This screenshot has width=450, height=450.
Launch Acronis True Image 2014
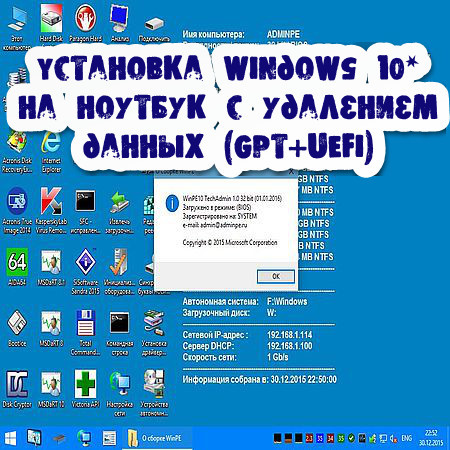click(x=17, y=211)
